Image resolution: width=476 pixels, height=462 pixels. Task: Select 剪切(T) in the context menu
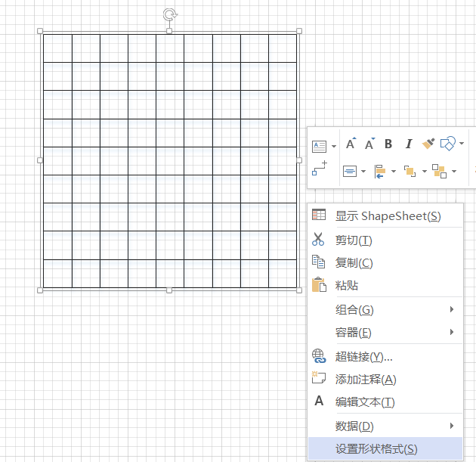point(385,240)
